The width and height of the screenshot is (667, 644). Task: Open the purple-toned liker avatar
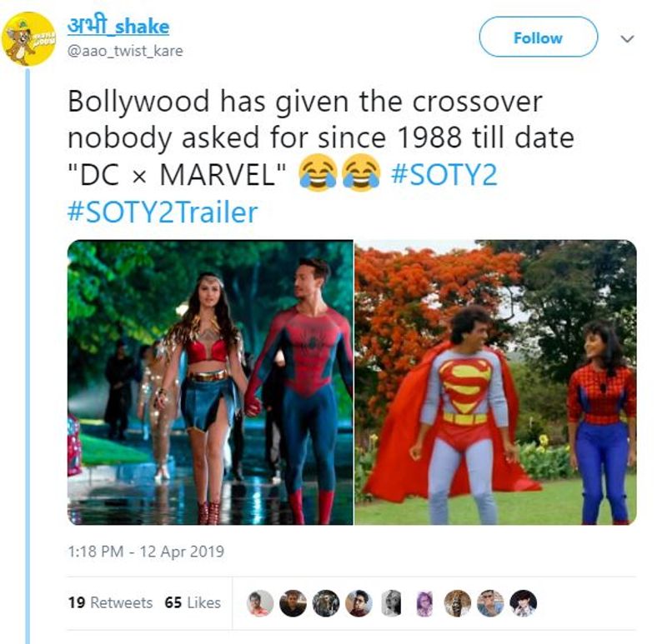(424, 603)
